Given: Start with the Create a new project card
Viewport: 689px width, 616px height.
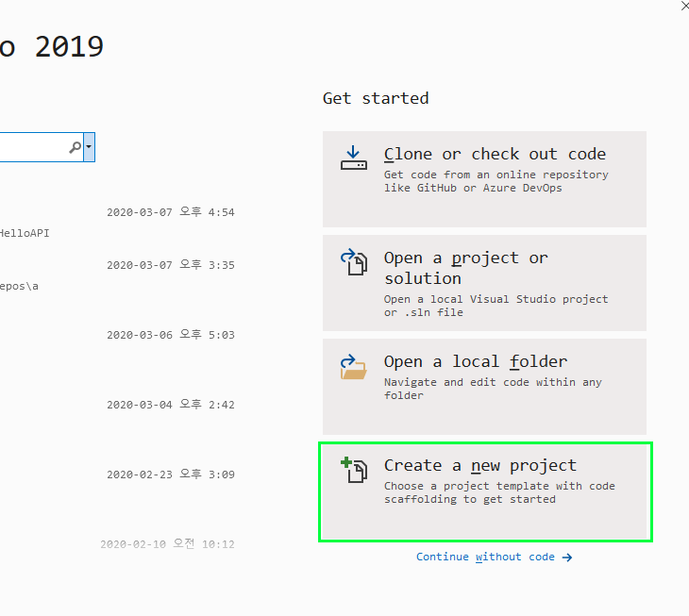Looking at the screenshot, I should (x=484, y=491).
